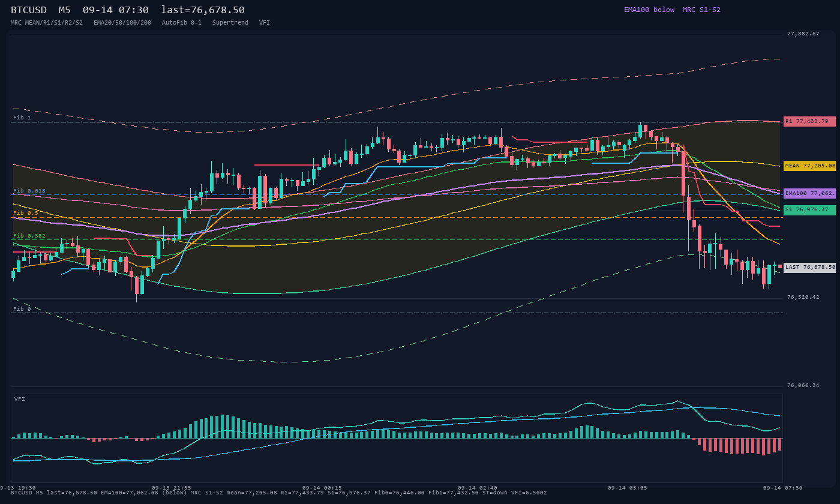Click the R1 77,433.79 price label

pyautogui.click(x=809, y=121)
